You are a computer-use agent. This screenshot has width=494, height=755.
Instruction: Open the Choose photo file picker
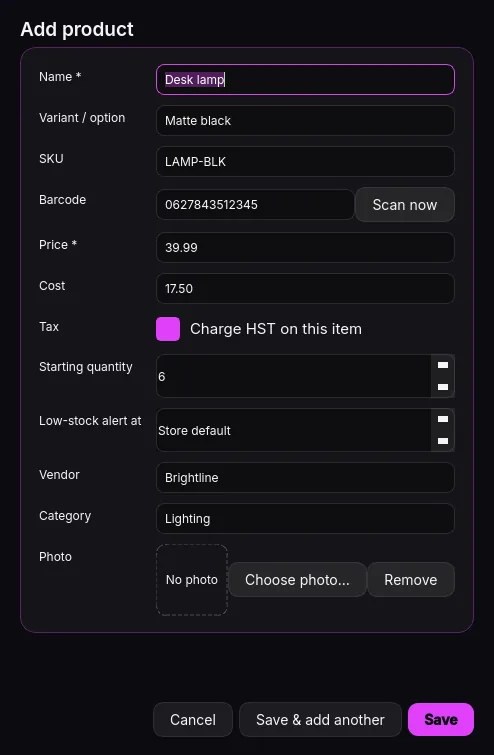click(x=297, y=580)
